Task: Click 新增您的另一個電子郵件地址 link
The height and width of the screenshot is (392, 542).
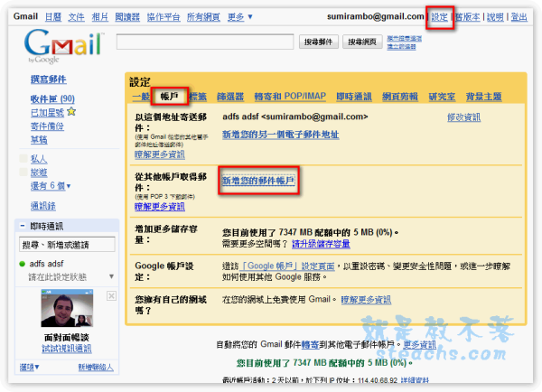Action: 280,135
